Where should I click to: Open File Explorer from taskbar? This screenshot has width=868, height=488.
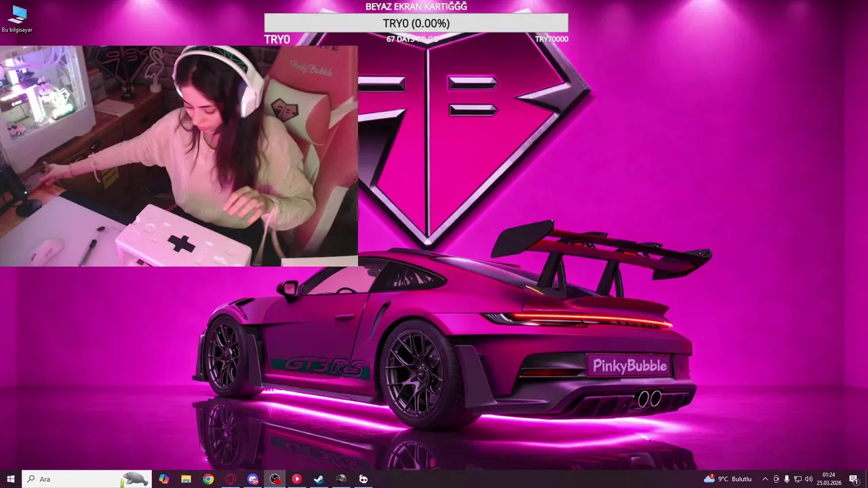(x=186, y=479)
